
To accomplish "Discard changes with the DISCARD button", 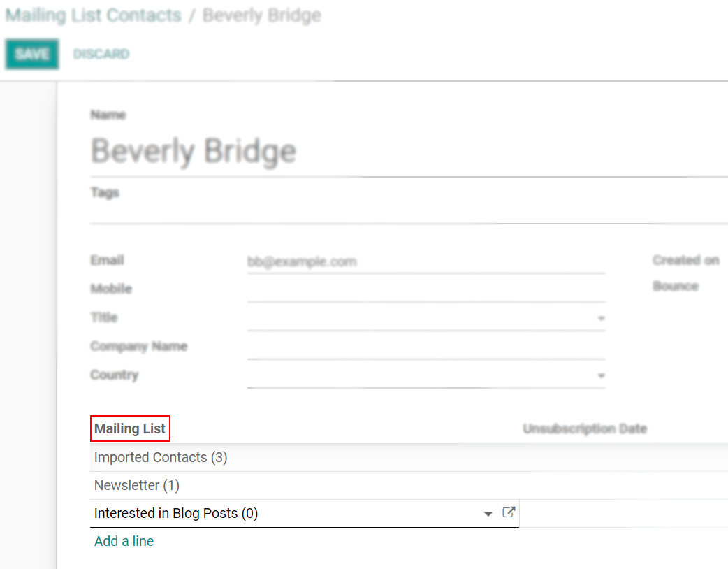I will [101, 54].
